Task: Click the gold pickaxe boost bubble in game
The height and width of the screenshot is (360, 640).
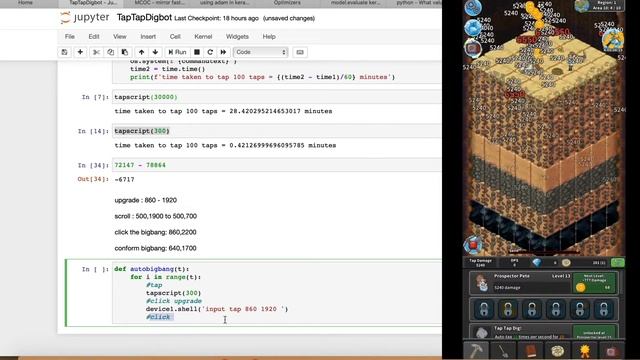Action: [x=612, y=40]
